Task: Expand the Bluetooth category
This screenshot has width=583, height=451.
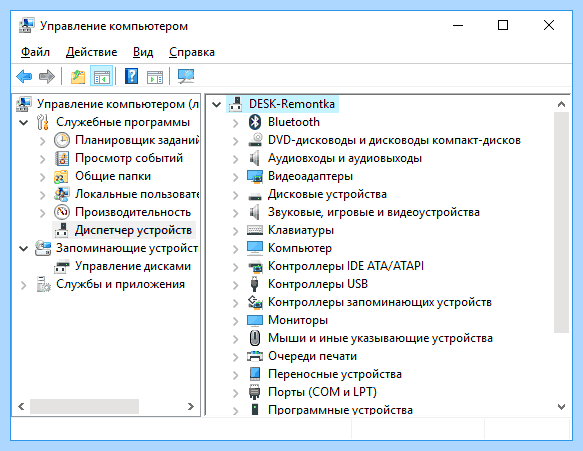Action: click(235, 123)
